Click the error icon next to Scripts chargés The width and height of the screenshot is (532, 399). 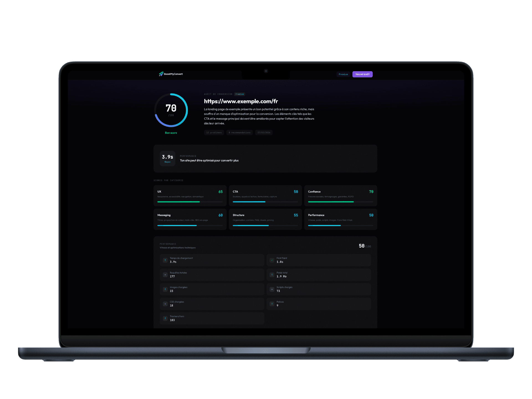[x=272, y=289]
